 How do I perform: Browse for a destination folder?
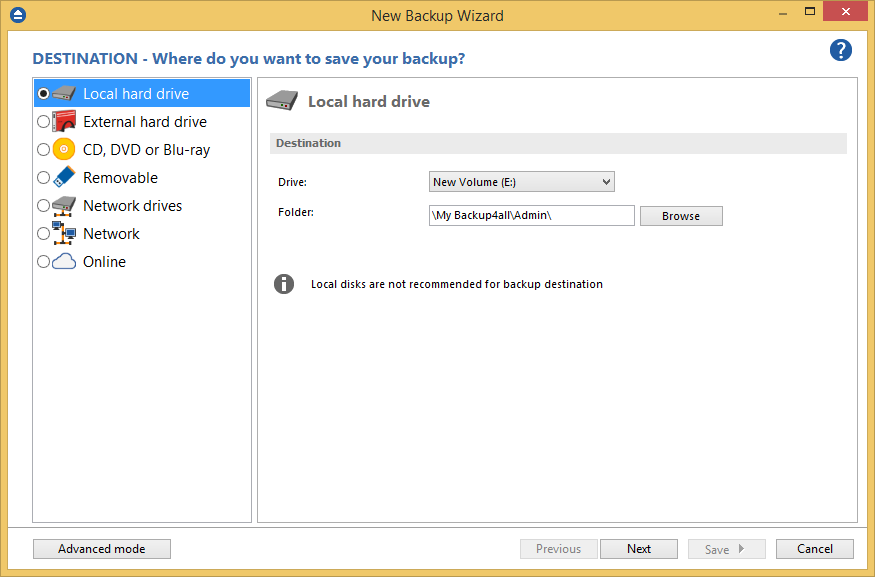tap(681, 216)
